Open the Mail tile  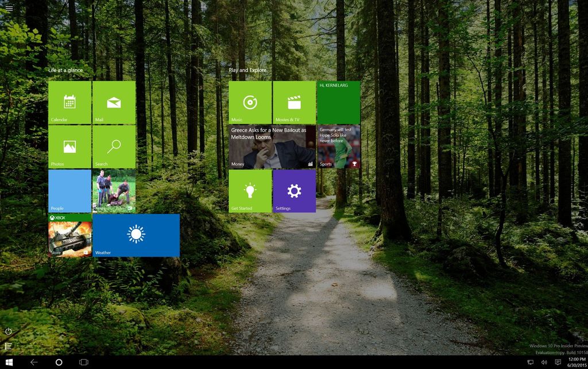pos(114,102)
